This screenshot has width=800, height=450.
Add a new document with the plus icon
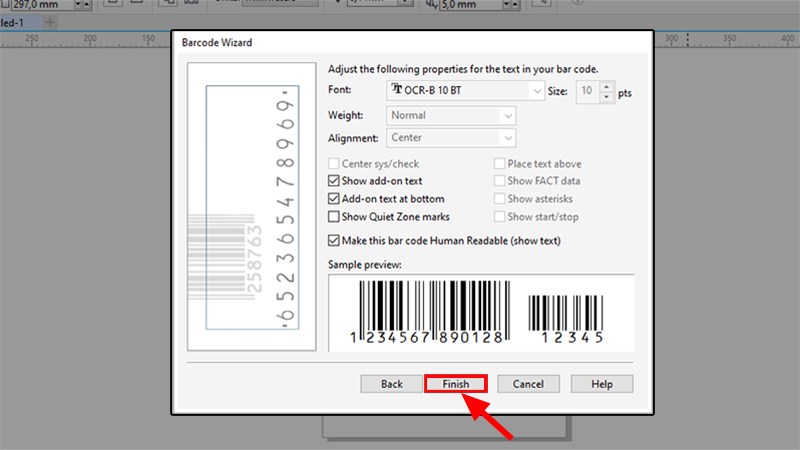pyautogui.click(x=50, y=21)
